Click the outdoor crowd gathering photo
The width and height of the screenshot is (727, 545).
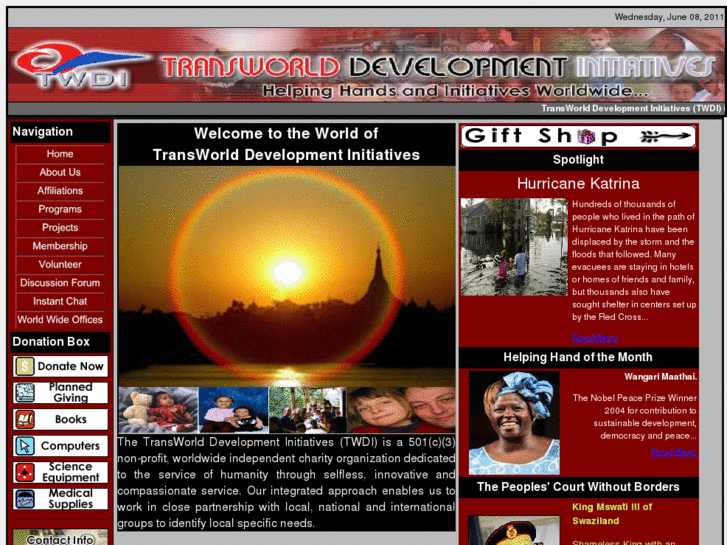307,410
